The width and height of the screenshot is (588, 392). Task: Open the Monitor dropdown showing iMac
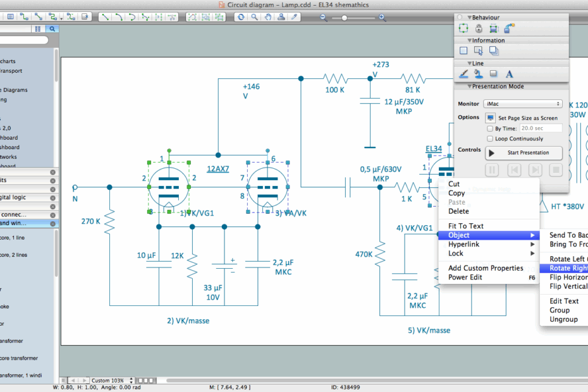pyautogui.click(x=524, y=103)
